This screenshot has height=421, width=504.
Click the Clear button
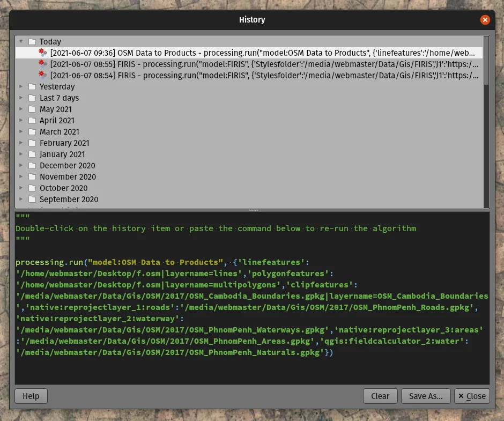[380, 396]
